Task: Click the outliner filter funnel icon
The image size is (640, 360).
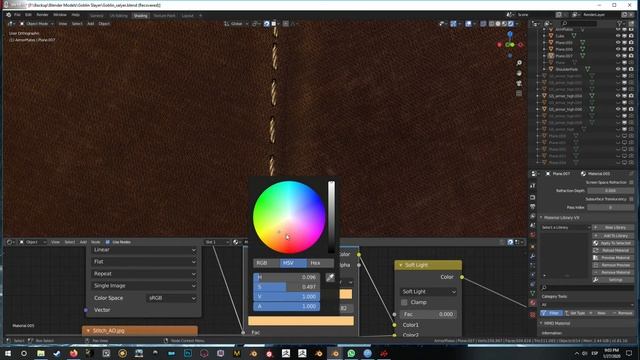Action: pyautogui.click(x=620, y=24)
